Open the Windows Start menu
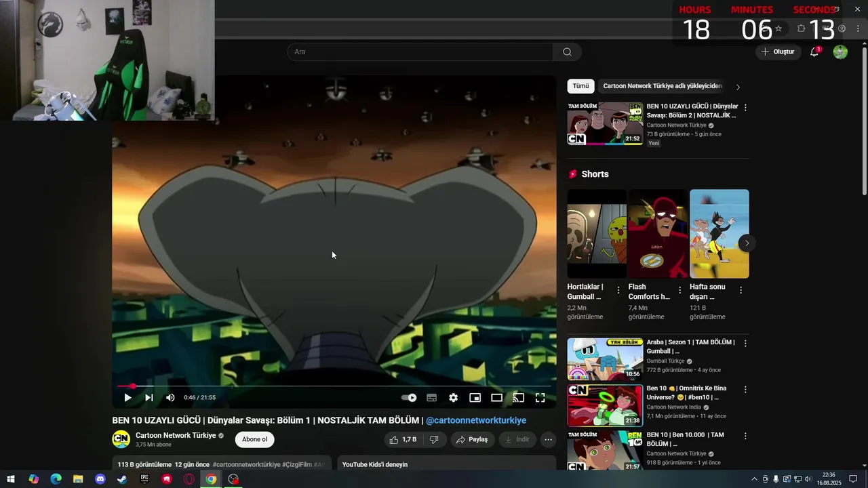The image size is (868, 488). click(11, 479)
